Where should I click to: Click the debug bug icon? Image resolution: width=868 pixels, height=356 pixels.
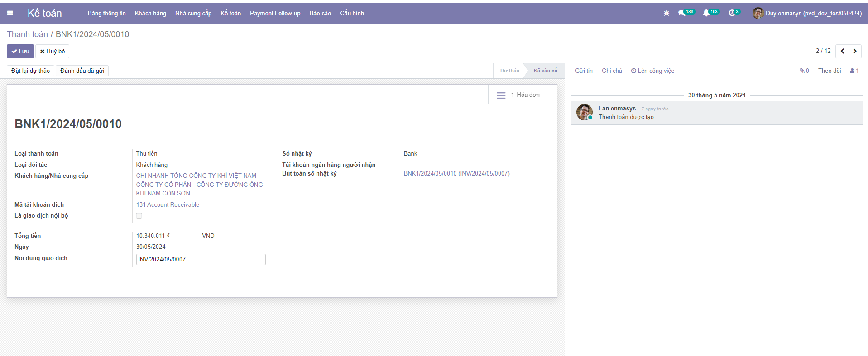click(666, 14)
